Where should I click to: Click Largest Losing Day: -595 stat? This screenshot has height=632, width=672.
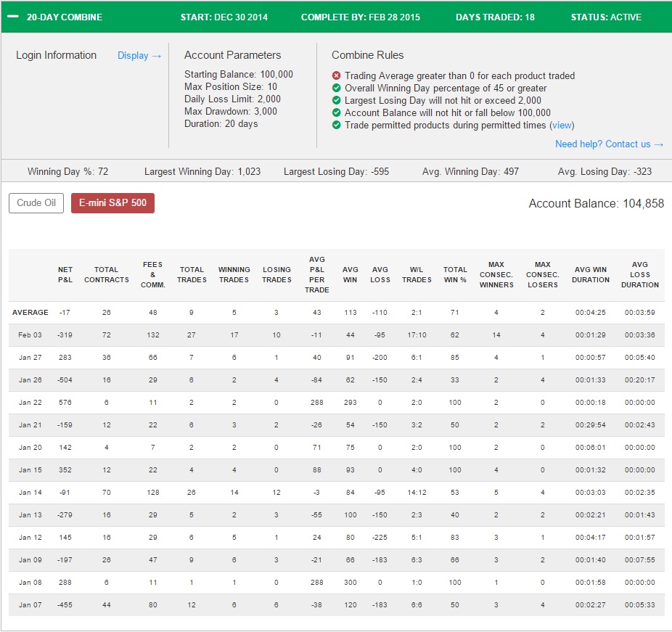(337, 172)
